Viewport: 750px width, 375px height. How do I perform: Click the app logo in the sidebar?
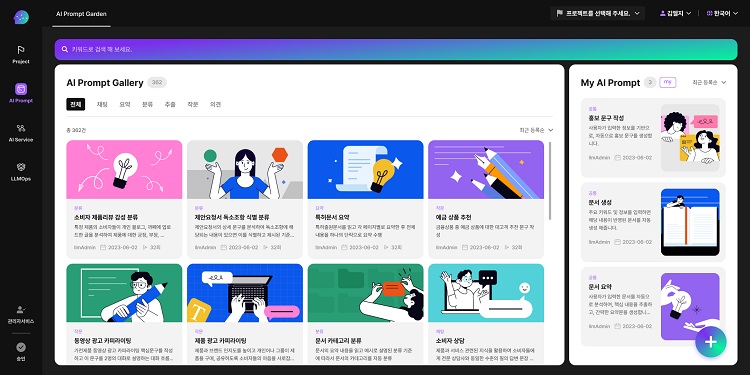21,17
